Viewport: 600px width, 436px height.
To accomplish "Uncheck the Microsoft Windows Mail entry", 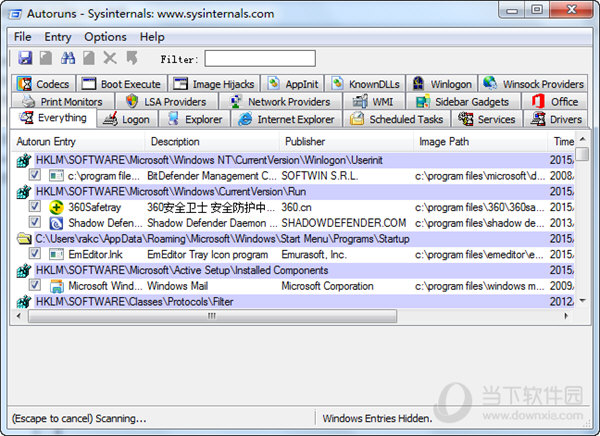I will click(x=35, y=285).
